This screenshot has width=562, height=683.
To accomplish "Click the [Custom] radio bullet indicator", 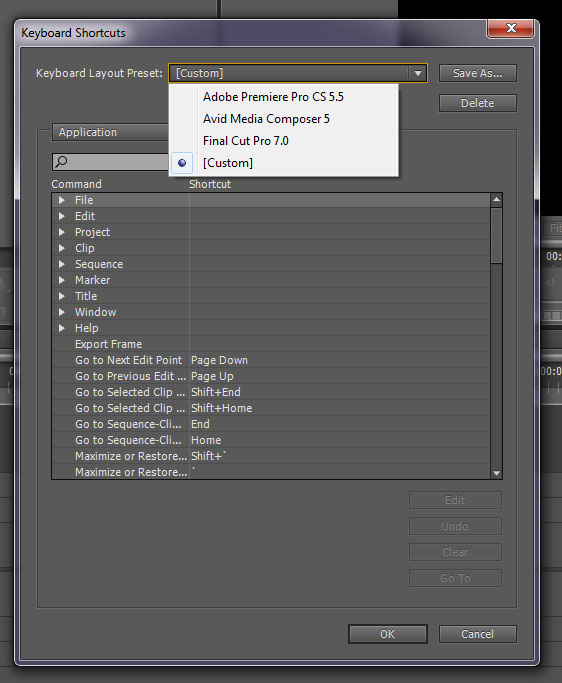I will click(182, 163).
